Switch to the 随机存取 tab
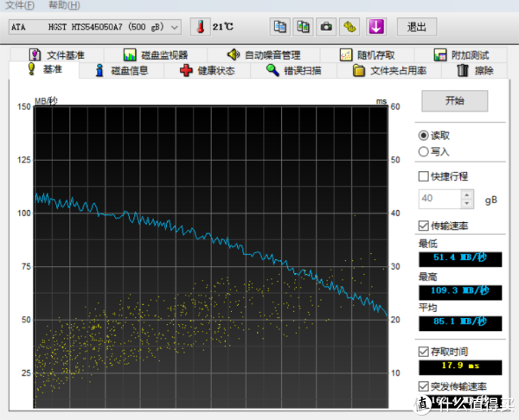The height and width of the screenshot is (420, 519). point(368,55)
